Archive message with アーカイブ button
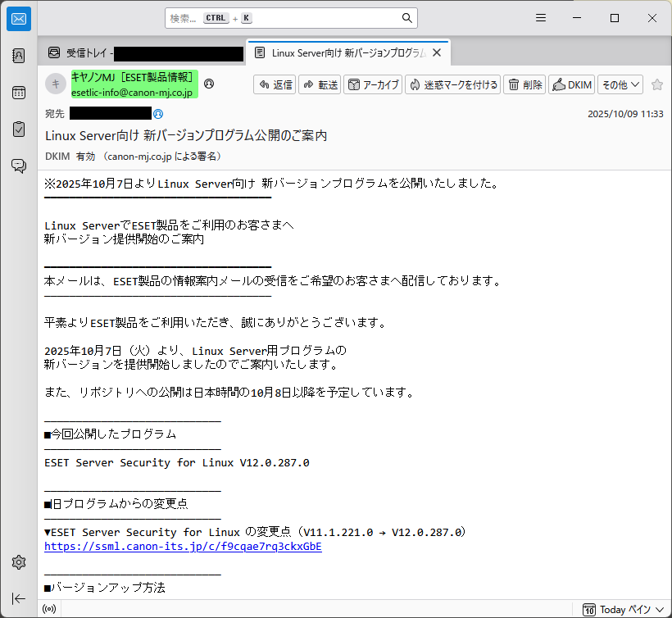Screen dimensions: 672x618 [x=372, y=84]
